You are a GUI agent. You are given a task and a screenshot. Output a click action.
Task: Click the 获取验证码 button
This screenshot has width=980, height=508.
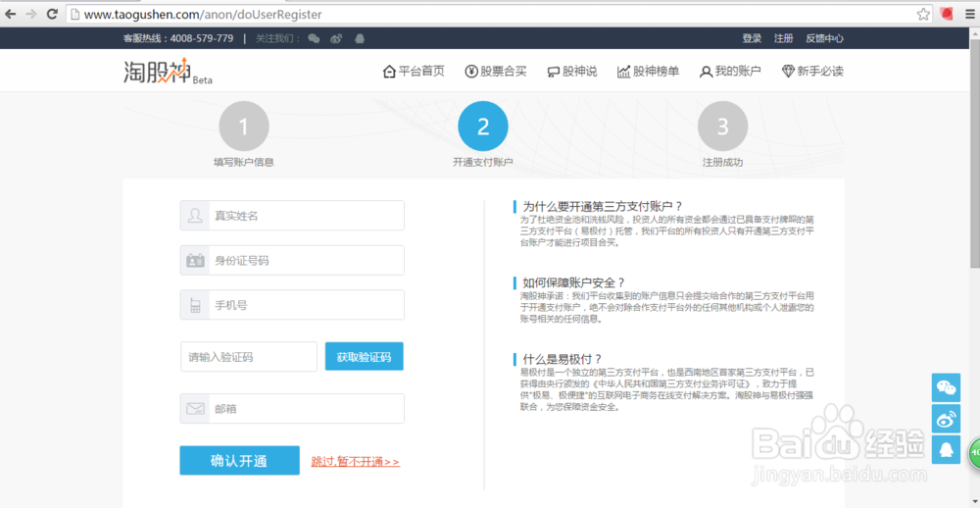click(365, 357)
